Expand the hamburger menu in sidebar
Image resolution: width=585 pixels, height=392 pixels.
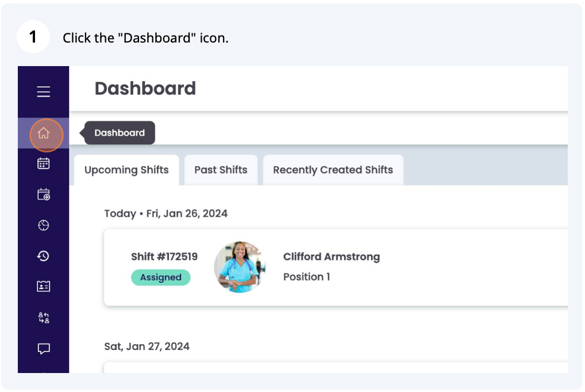[x=44, y=92]
